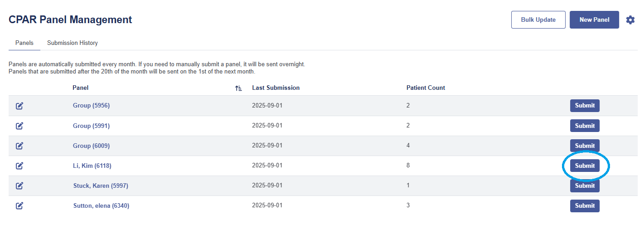Screen dimensions: 644x225
Task: Edit the Sutton, elena (6340) panel
Action: pos(19,205)
